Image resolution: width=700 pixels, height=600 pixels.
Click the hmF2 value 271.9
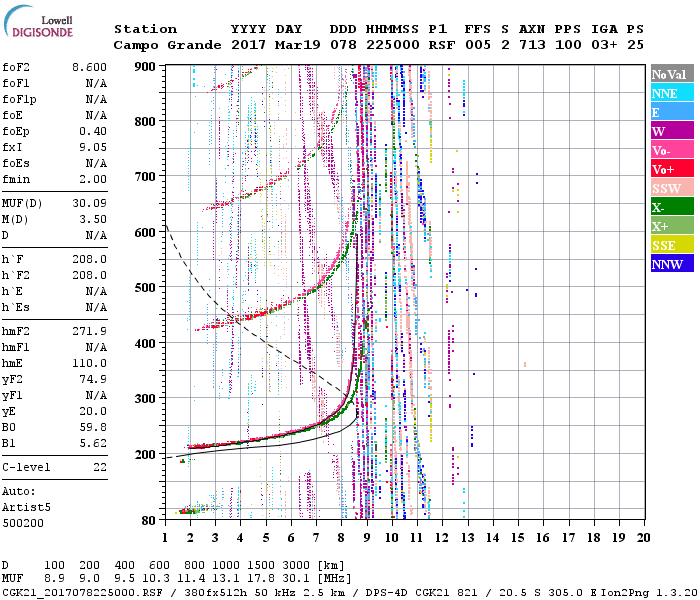tap(89, 331)
